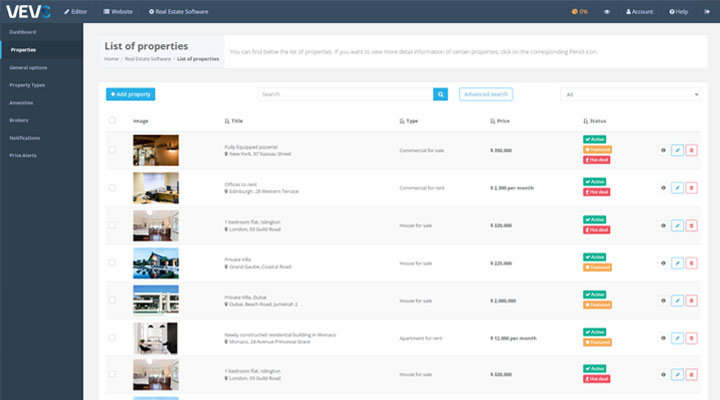Open Offices to rent thumbnail

tap(156, 188)
